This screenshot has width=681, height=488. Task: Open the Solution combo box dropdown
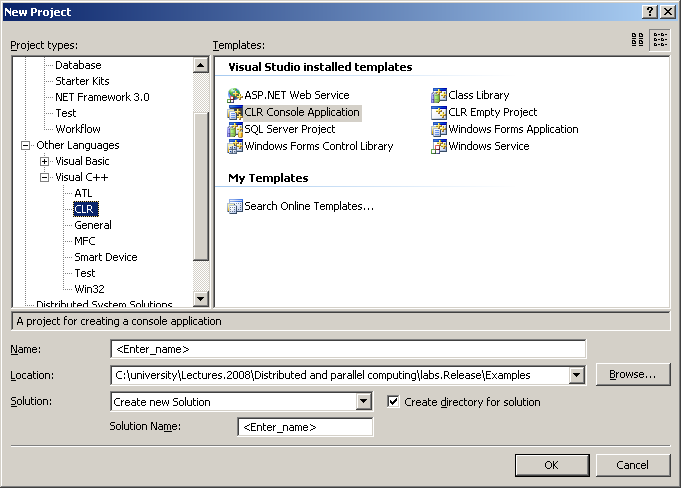tap(364, 402)
